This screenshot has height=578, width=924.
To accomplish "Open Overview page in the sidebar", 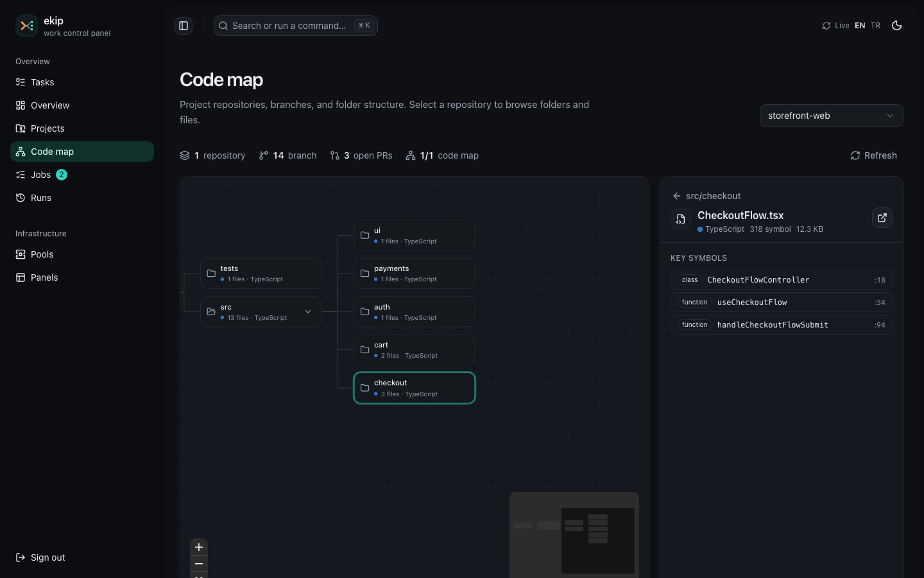I will coord(82,105).
